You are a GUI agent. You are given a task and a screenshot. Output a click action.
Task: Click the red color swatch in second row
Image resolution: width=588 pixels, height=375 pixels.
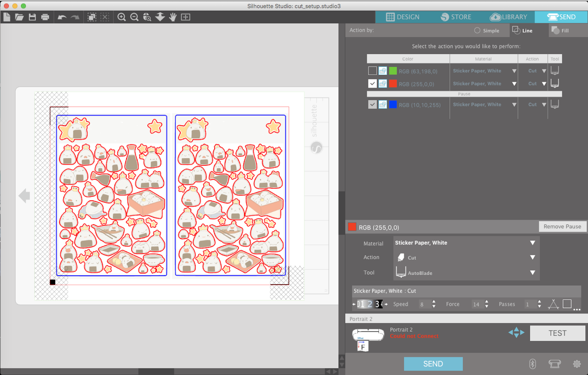coord(393,83)
